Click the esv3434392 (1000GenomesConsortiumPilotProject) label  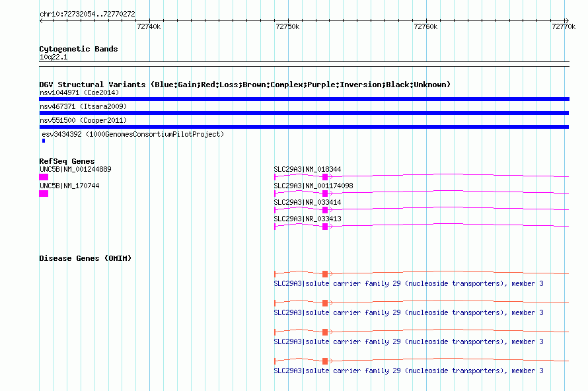click(133, 134)
